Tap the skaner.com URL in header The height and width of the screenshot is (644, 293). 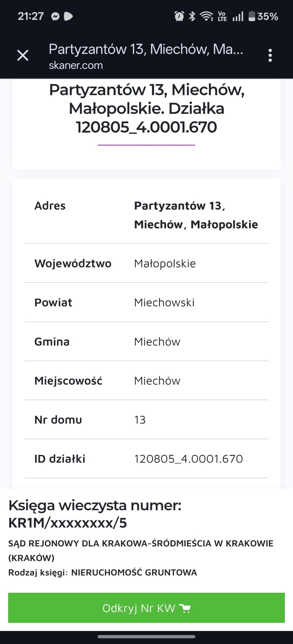76,65
